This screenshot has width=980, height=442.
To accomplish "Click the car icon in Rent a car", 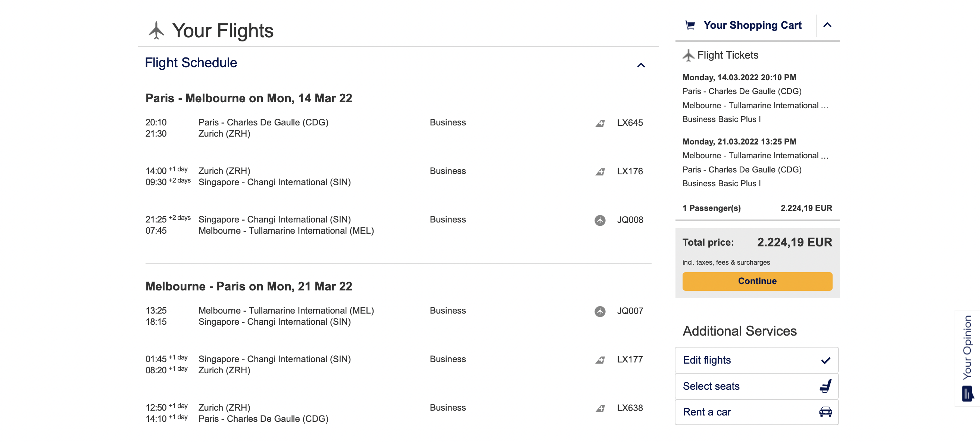I will click(825, 412).
